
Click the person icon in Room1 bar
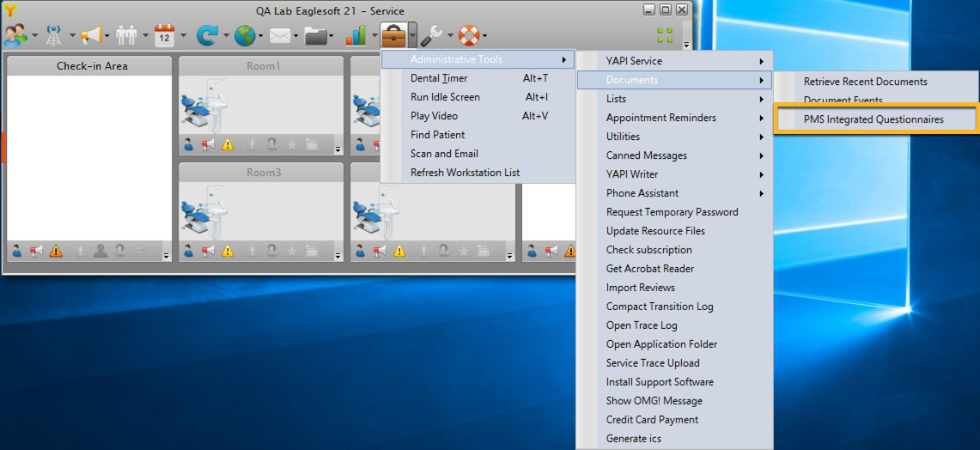[189, 144]
